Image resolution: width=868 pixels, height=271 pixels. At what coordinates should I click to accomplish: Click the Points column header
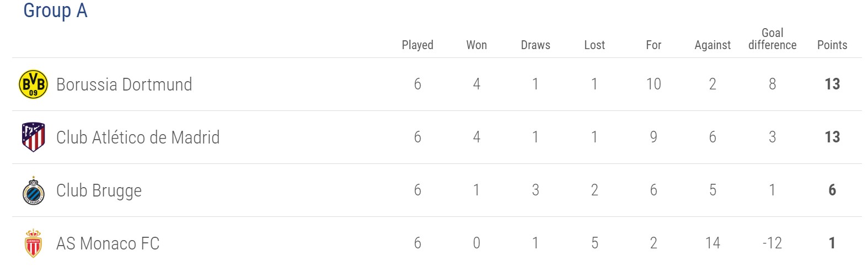point(832,45)
